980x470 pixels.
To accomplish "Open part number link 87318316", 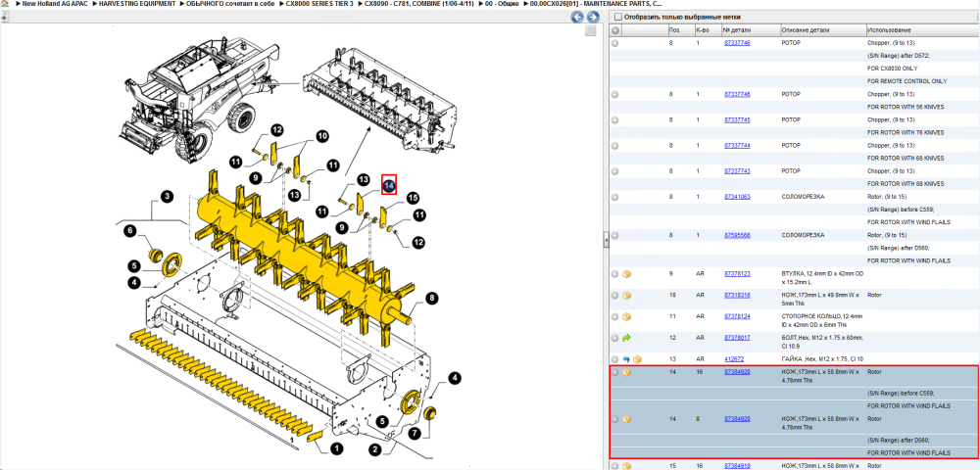I will coord(737,296).
